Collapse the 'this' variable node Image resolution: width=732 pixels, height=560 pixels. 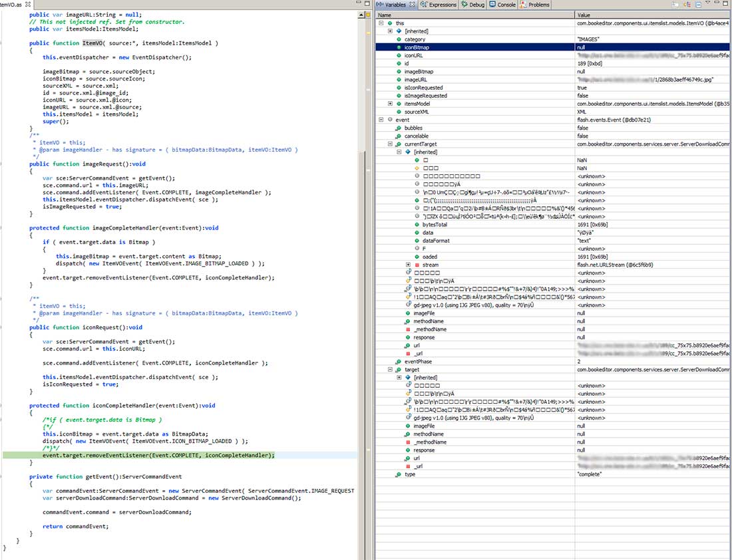[381, 23]
